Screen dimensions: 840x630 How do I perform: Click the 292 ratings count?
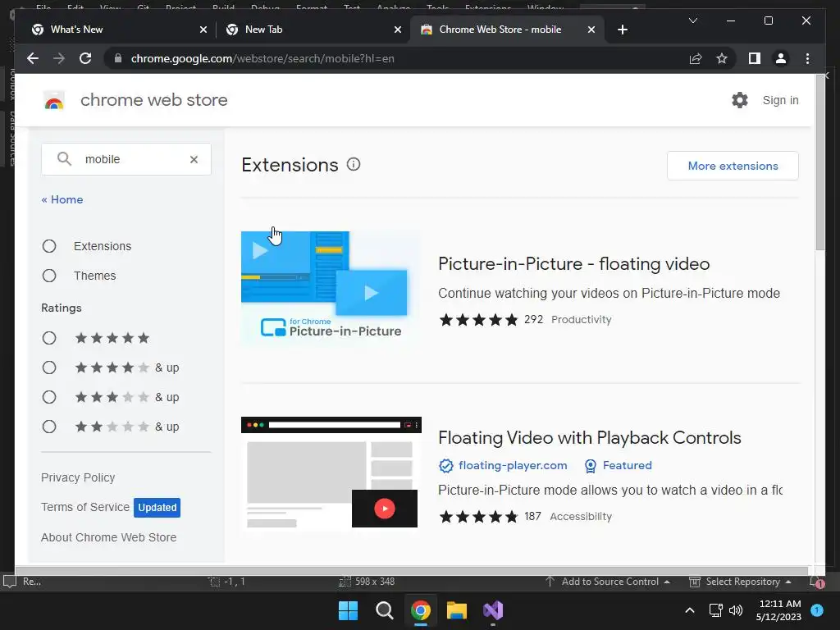coord(533,319)
